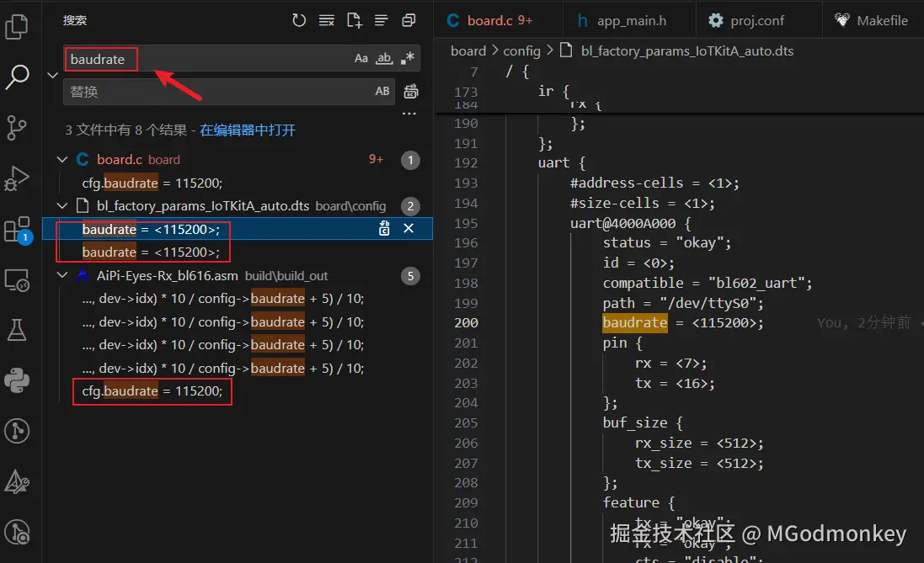Open the bottom git search icon
Screen dimensions: 924x563
(x=17, y=533)
